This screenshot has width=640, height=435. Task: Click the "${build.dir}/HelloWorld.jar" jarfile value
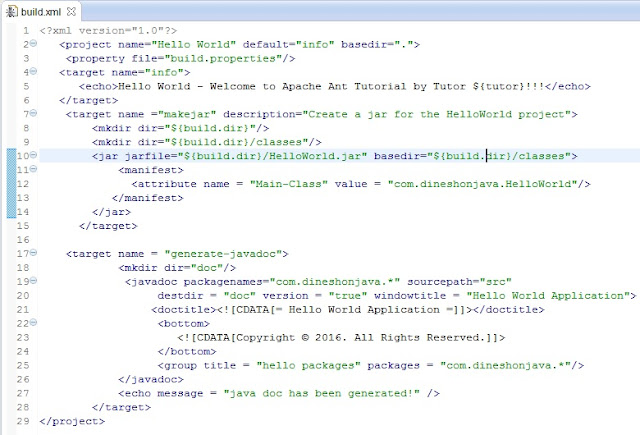tap(272, 156)
